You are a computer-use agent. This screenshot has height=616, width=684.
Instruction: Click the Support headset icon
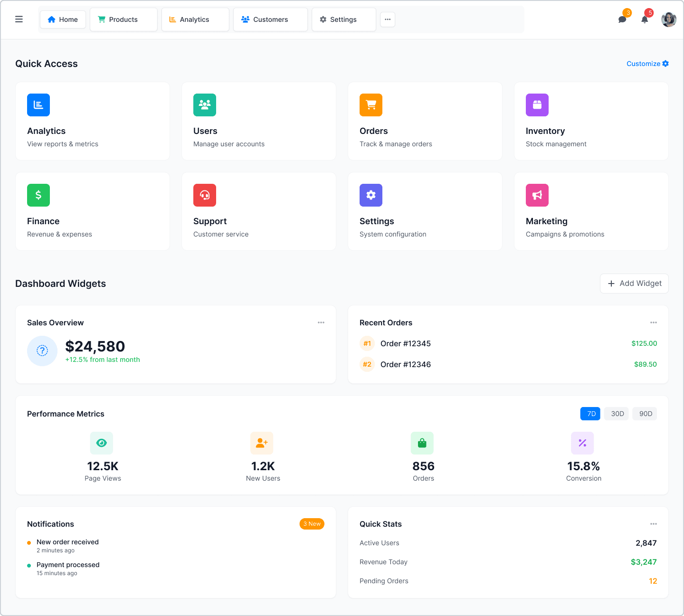pos(205,195)
